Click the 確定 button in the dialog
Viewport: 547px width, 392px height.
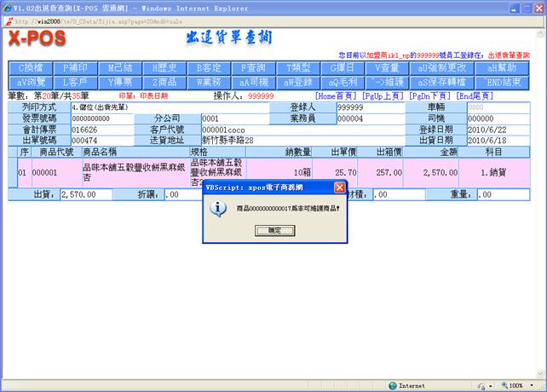(274, 230)
